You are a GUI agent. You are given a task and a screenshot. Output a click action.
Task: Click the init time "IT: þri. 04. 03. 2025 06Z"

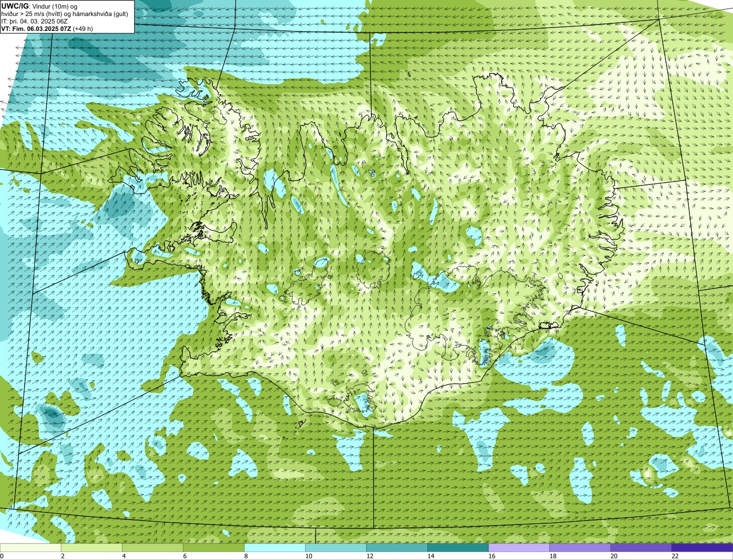pos(34,21)
